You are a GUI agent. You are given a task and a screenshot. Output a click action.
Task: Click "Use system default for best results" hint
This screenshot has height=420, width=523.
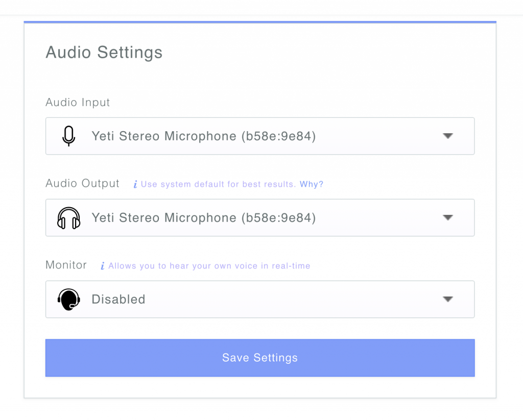pyautogui.click(x=218, y=184)
